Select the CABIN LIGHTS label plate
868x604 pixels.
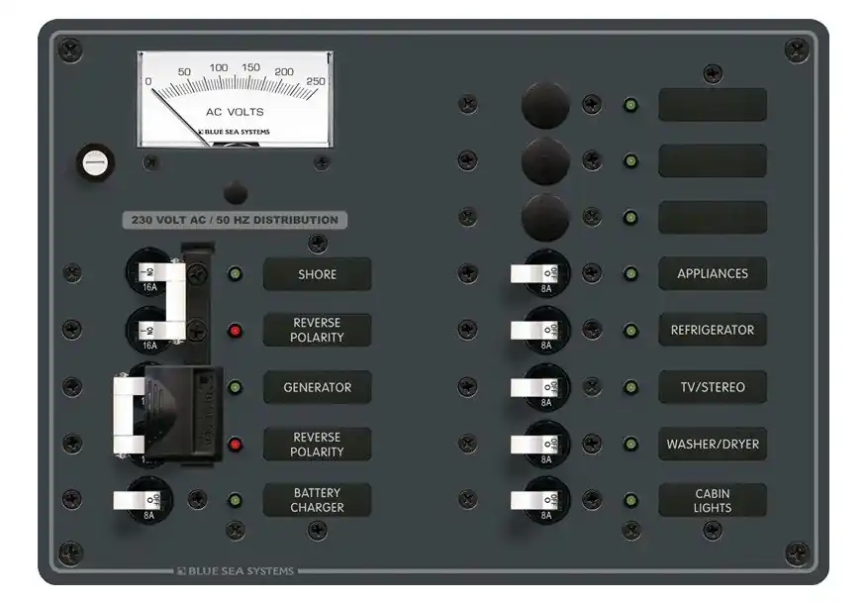tap(713, 500)
